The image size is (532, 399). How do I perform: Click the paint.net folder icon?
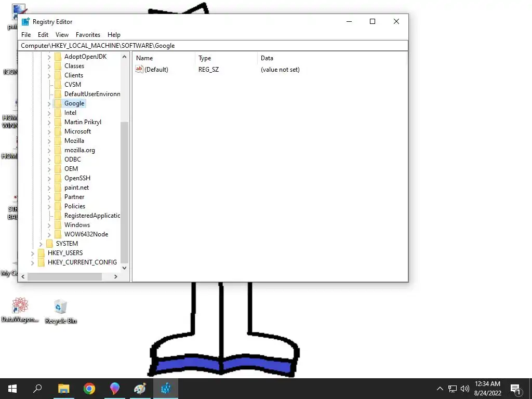[58, 187]
